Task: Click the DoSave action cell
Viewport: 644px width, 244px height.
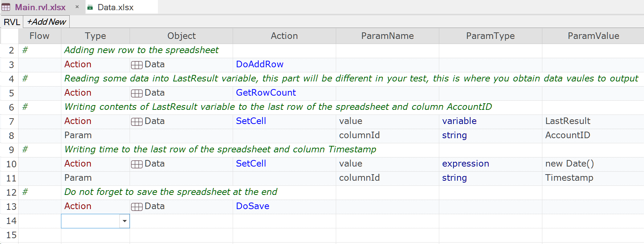Action: [x=253, y=206]
